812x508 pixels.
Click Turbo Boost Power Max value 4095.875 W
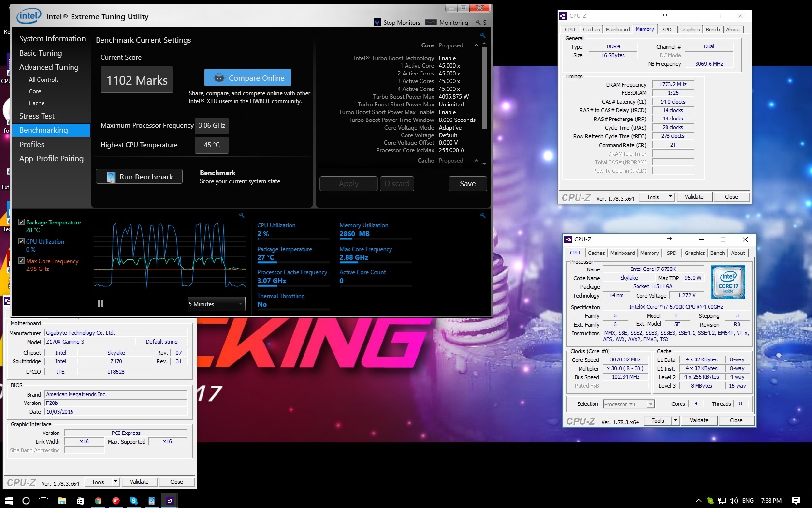[x=454, y=97]
